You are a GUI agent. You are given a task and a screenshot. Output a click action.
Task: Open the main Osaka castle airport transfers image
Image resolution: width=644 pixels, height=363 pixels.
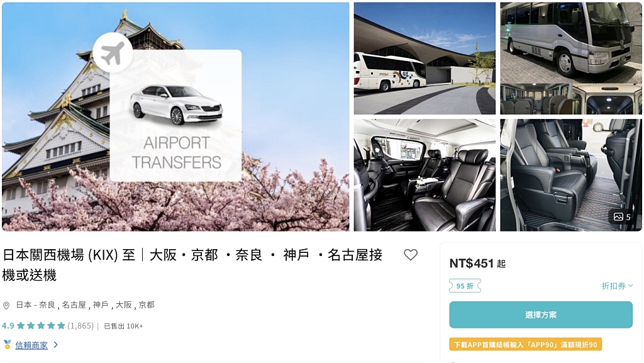175,117
